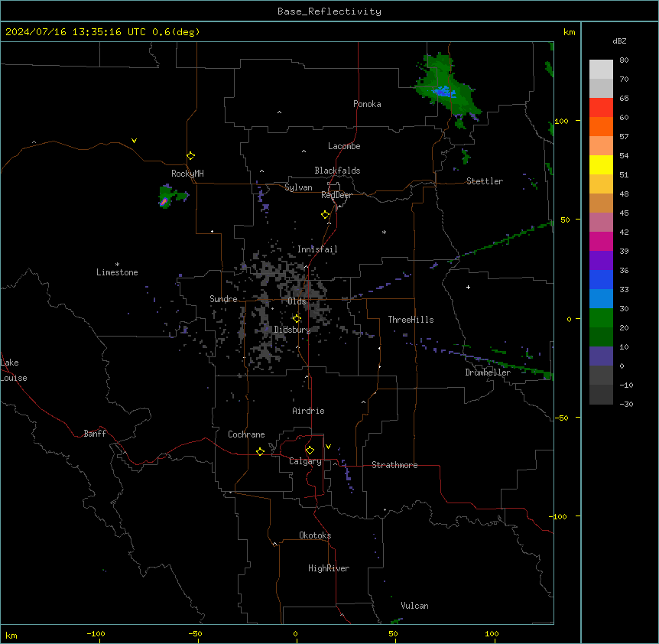Click the Didsbury label
The image size is (659, 644).
click(293, 330)
